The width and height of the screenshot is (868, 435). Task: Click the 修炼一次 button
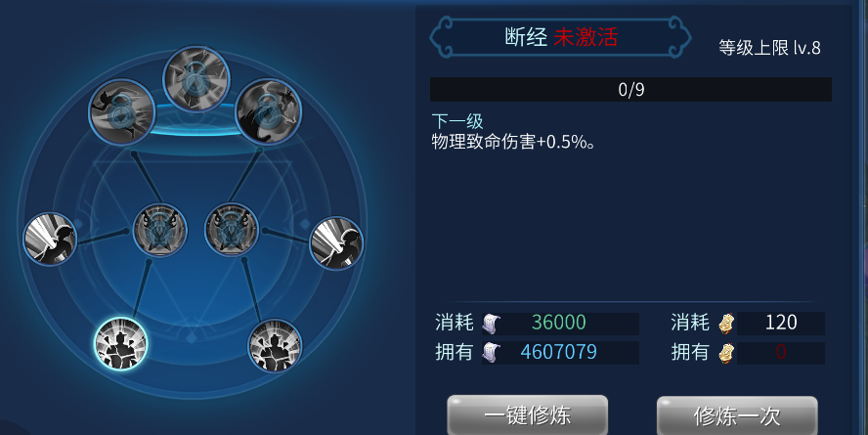pyautogui.click(x=737, y=415)
